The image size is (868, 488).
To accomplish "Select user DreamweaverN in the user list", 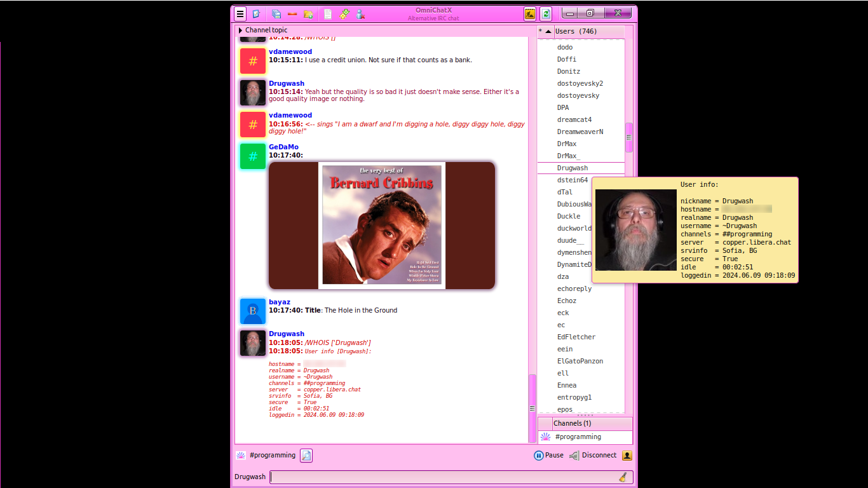I will 581,132.
